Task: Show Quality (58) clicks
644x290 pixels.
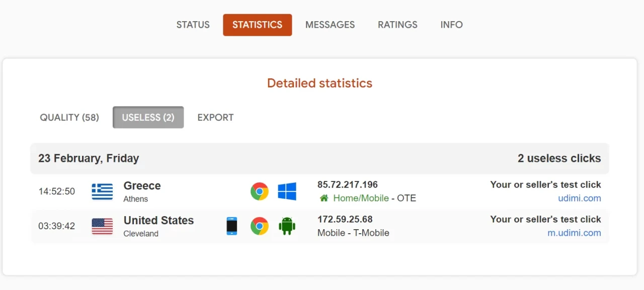Action: point(69,118)
